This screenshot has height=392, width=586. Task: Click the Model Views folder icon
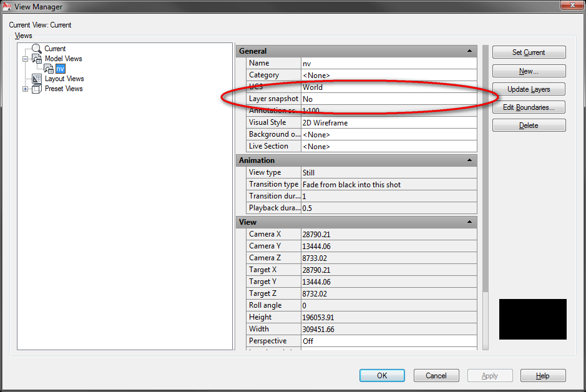(37, 59)
